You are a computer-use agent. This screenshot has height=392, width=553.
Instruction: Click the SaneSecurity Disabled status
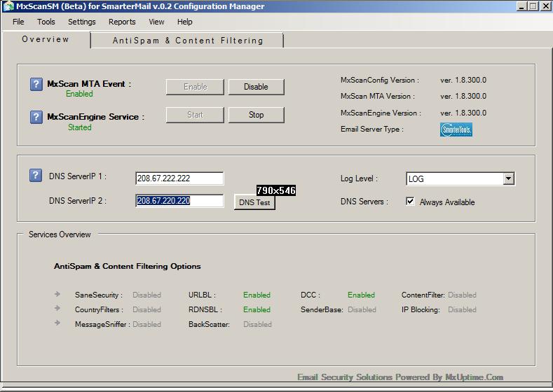[x=146, y=295]
